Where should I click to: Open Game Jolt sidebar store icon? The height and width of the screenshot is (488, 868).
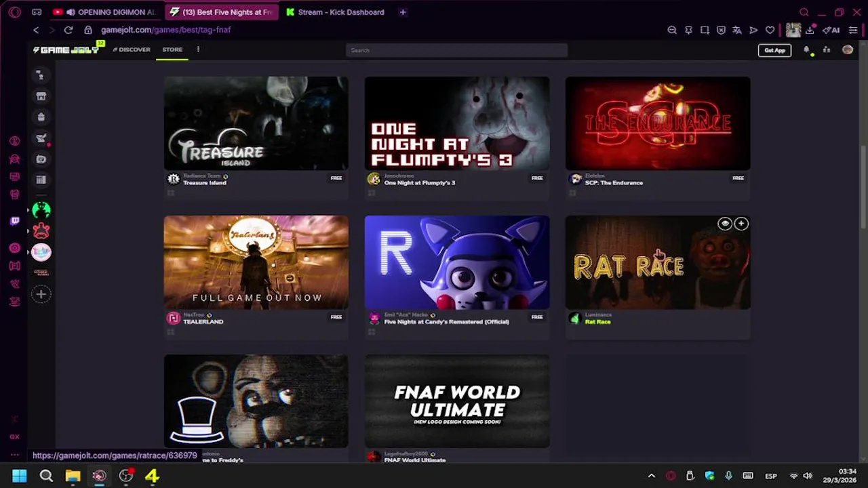point(41,96)
